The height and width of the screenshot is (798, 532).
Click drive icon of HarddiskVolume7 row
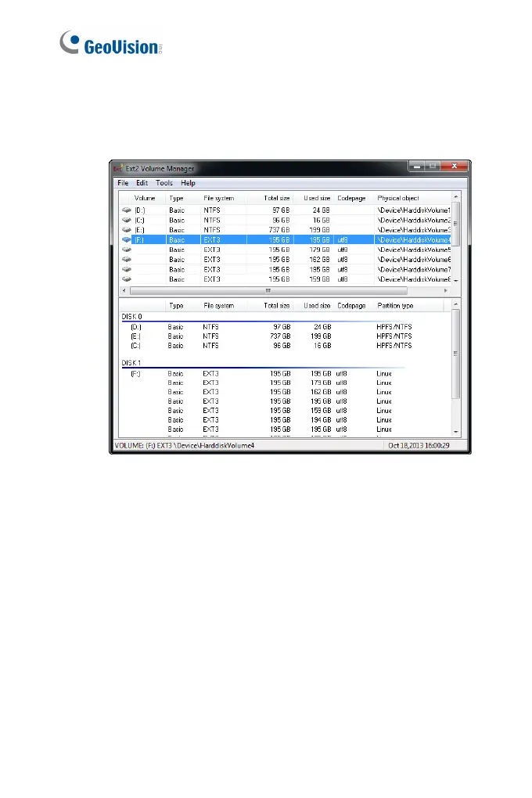(126, 269)
